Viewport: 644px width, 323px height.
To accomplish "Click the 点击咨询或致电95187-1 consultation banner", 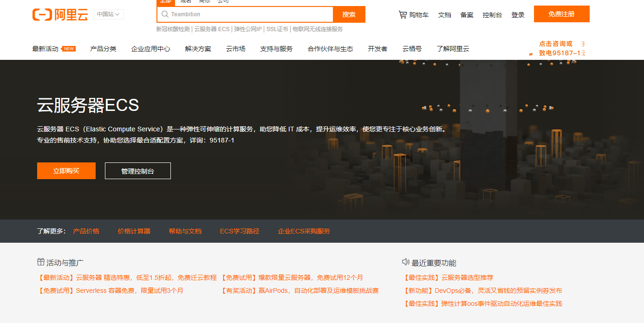I will 557,48.
